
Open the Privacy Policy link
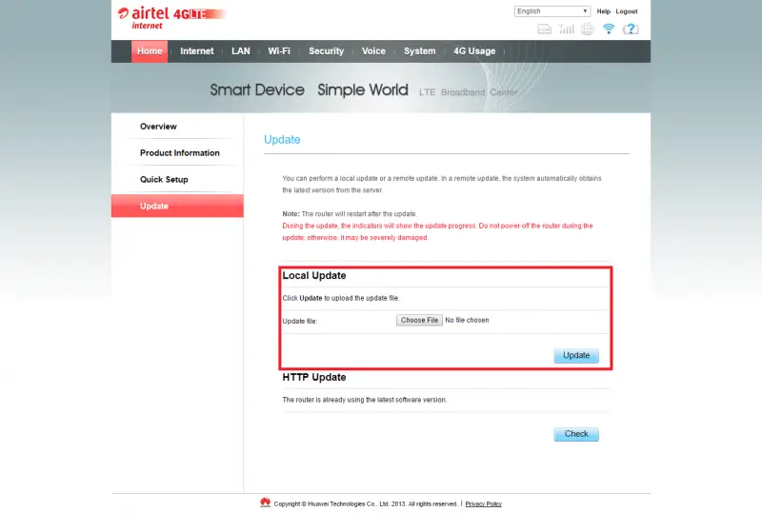484,503
